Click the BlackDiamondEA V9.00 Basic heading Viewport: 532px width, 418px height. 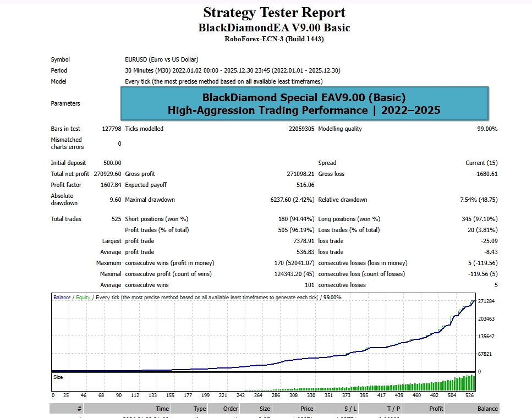274,28
